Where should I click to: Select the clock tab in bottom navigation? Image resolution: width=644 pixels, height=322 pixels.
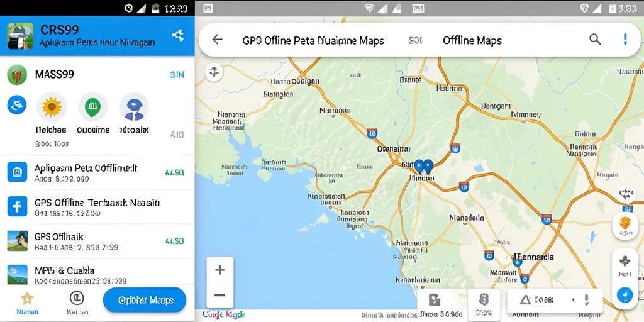pos(77,297)
